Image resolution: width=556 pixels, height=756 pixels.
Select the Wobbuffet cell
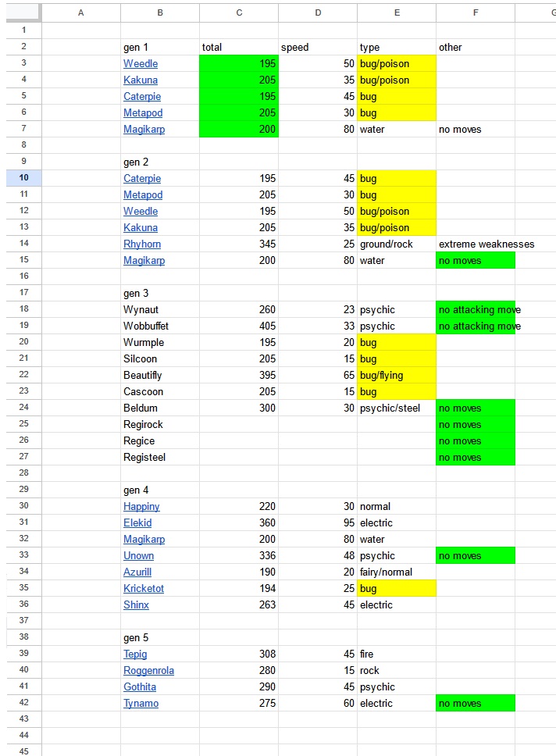159,326
